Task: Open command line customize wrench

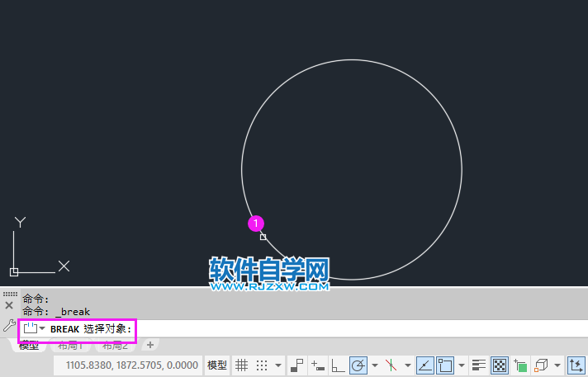Action: tap(9, 325)
